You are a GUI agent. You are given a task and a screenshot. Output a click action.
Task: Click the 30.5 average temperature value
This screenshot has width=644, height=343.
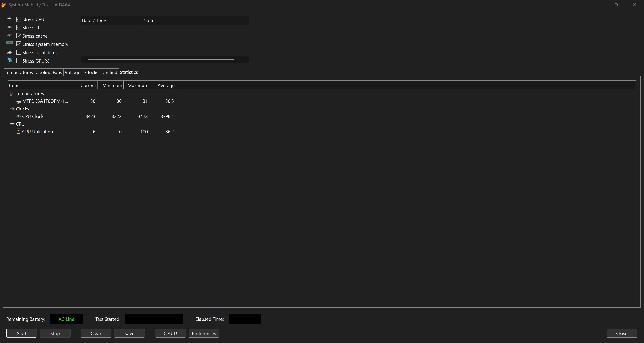pos(169,101)
